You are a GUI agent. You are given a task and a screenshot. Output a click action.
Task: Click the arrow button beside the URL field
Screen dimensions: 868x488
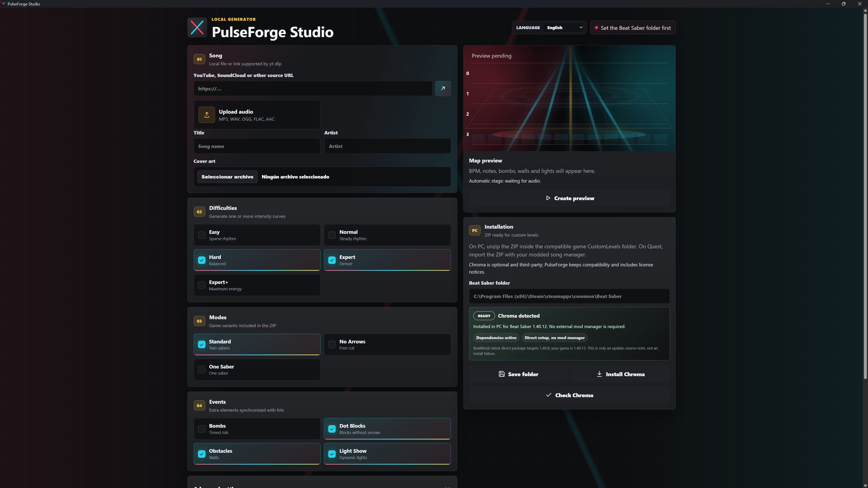[x=443, y=88]
